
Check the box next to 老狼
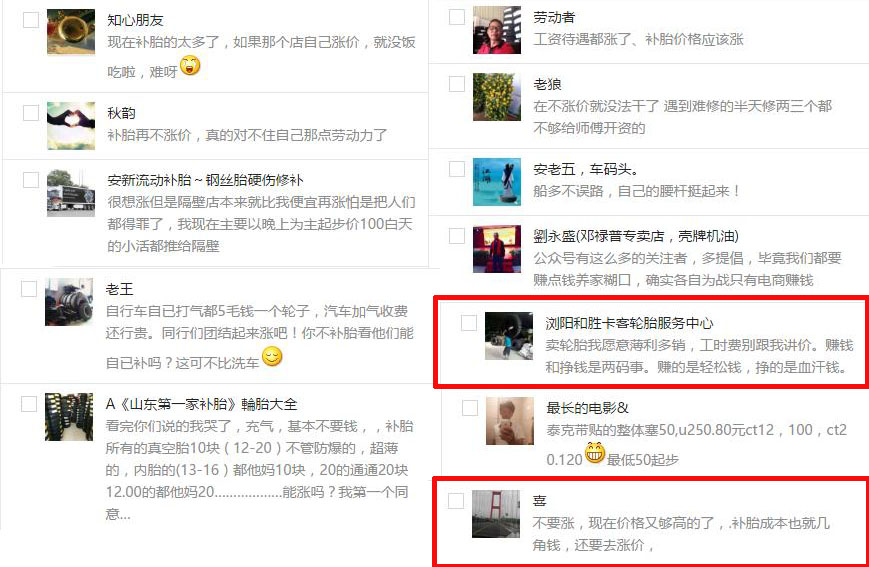click(x=457, y=84)
